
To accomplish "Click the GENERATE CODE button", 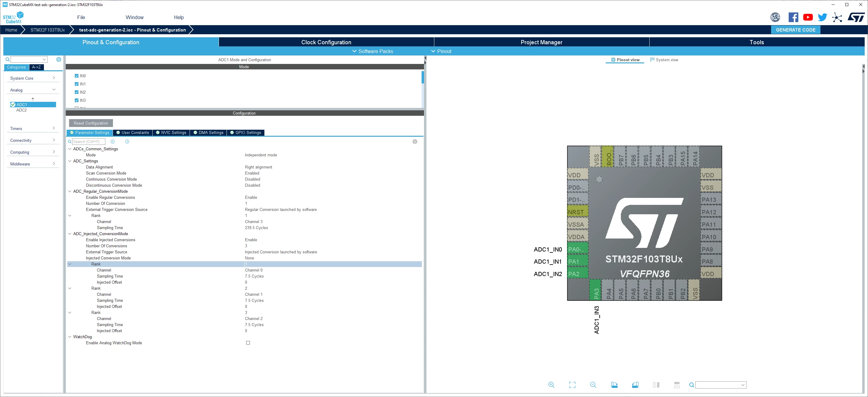I will click(796, 30).
